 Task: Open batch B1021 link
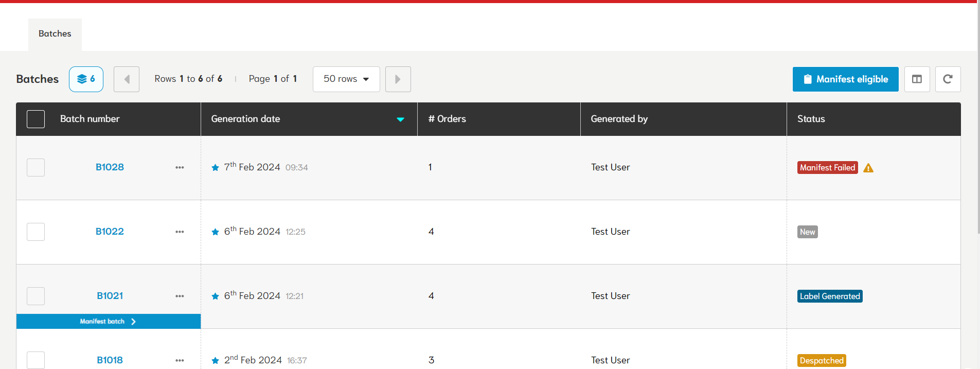(x=110, y=296)
